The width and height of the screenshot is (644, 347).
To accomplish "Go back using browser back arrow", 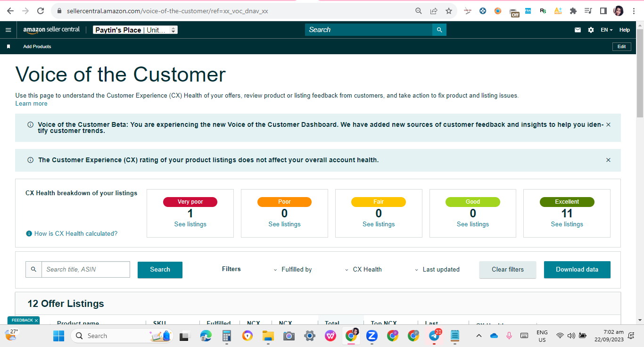I will (10, 11).
